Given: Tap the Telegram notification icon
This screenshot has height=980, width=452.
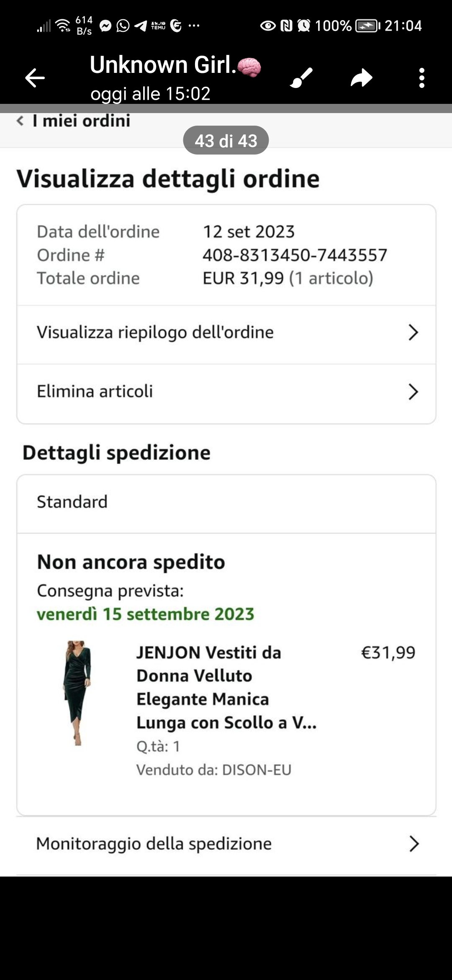Looking at the screenshot, I should pos(141,26).
